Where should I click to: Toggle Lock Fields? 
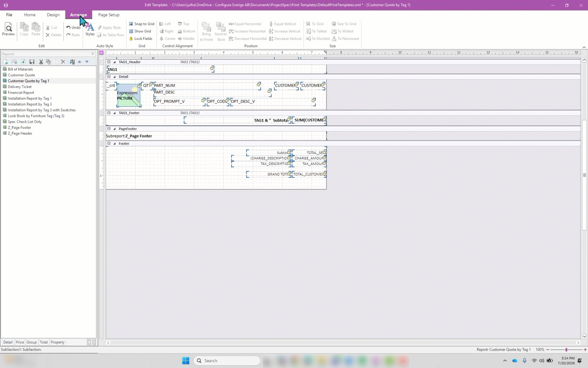(x=141, y=39)
